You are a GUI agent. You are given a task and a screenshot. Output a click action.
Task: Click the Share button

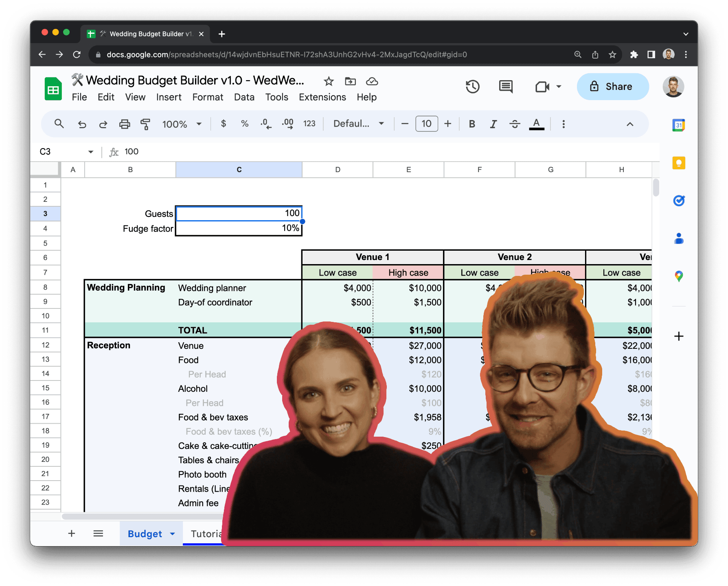tap(612, 86)
